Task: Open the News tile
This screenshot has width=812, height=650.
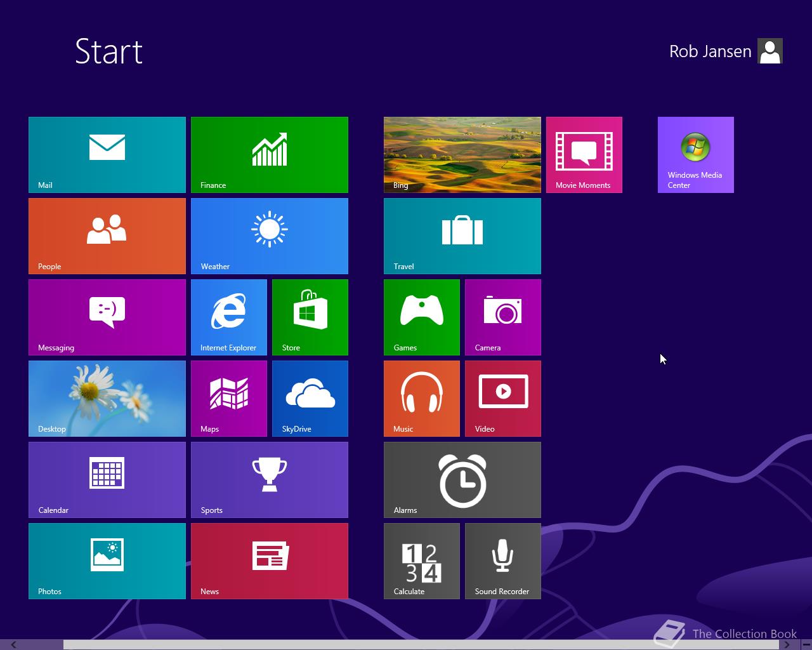Action: tap(270, 561)
